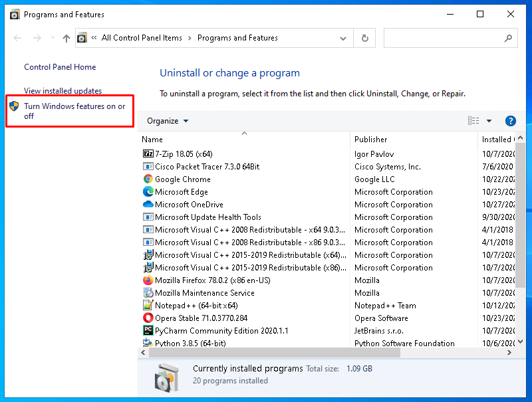532x402 pixels.
Task: Click the back navigation arrow
Action: coord(17,38)
